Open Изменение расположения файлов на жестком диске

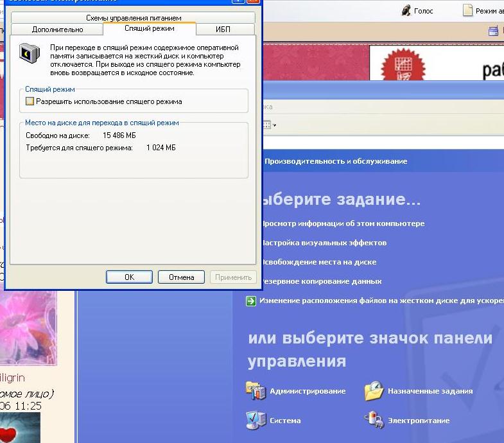click(381, 300)
